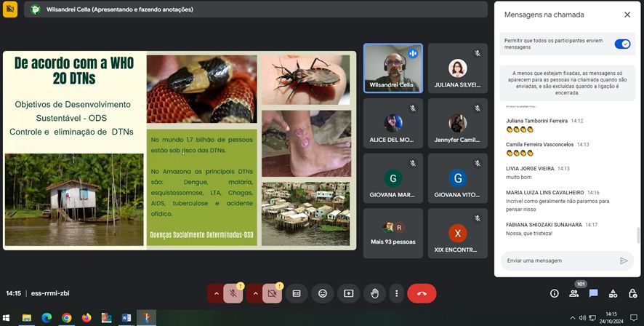The height and width of the screenshot is (326, 644).
Task: Open the activities icon
Action: 613,293
